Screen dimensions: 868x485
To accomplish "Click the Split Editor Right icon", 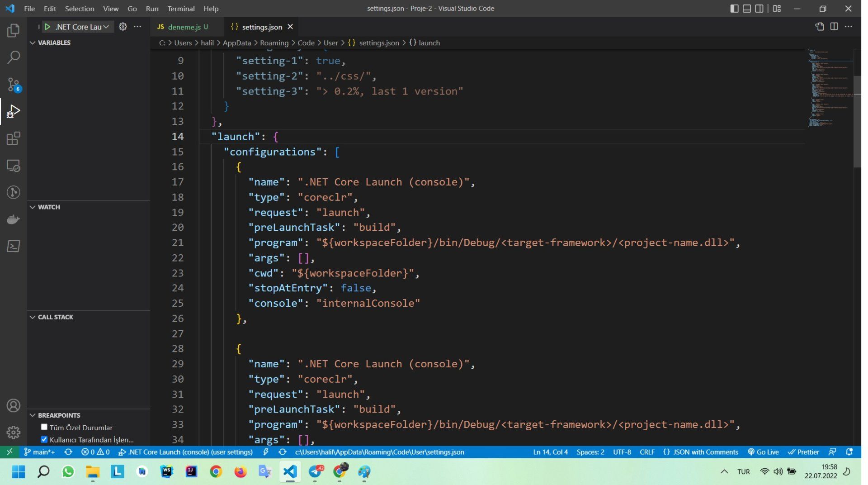I will [834, 27].
